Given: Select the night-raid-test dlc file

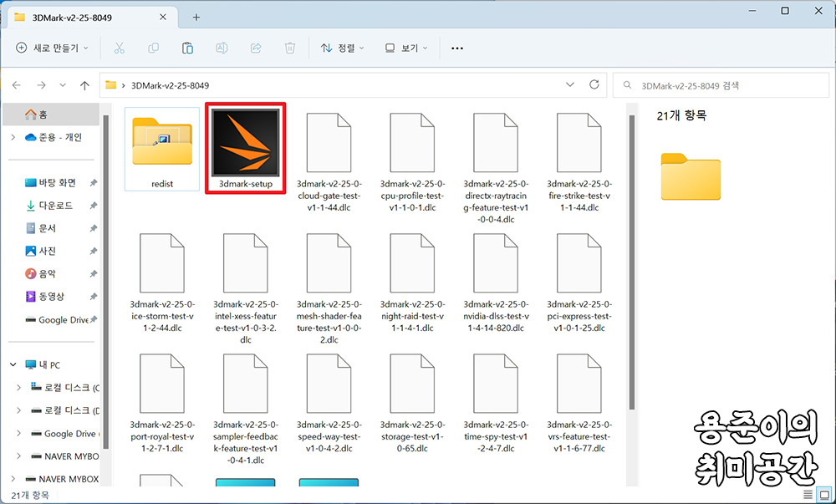Looking at the screenshot, I should (412, 283).
